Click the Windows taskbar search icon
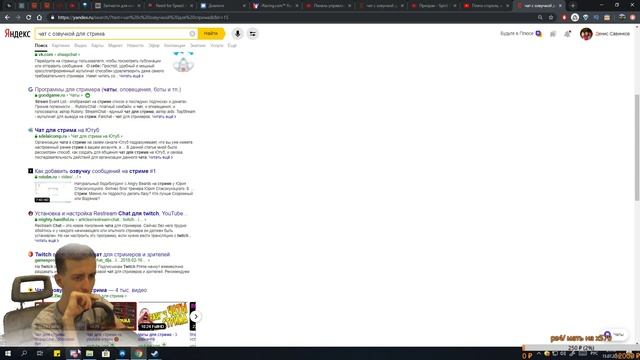640x360 pixels. click(24, 353)
